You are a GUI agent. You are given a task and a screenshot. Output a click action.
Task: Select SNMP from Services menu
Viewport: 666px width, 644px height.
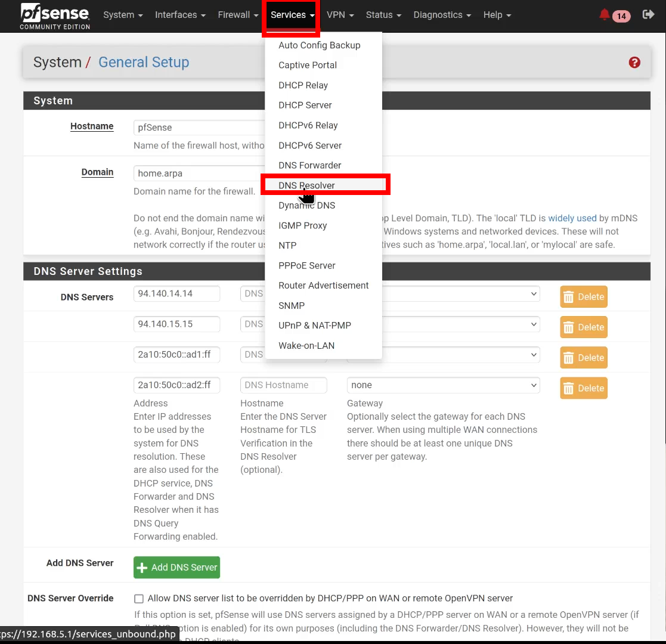tap(323, 305)
